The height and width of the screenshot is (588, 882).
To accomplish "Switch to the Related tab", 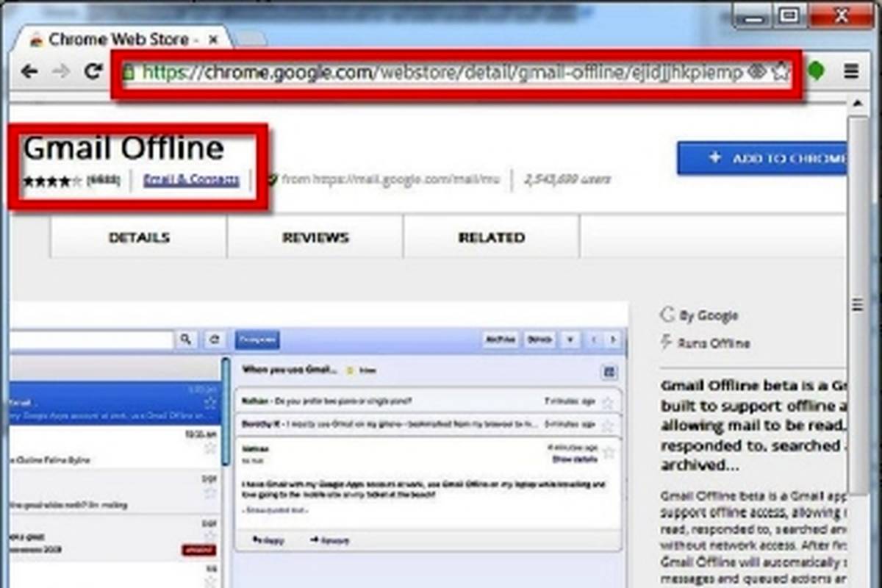I will [x=491, y=237].
